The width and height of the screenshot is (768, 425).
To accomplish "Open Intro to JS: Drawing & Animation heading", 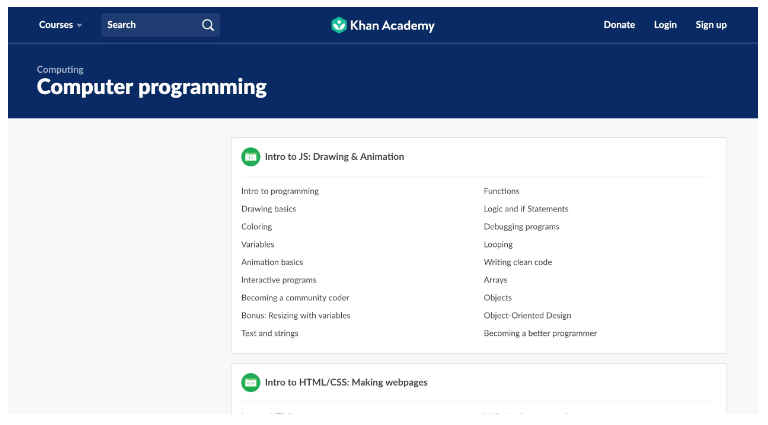I will (x=335, y=157).
